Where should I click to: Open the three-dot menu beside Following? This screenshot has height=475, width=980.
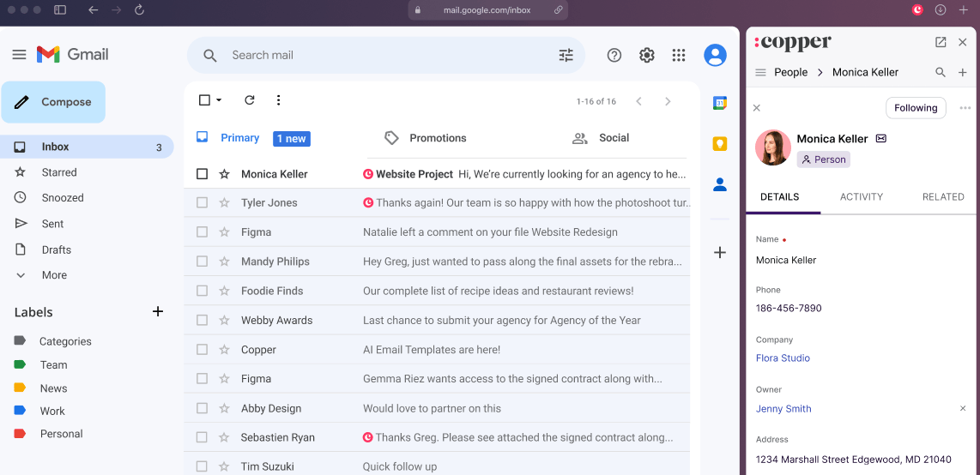[x=965, y=108]
